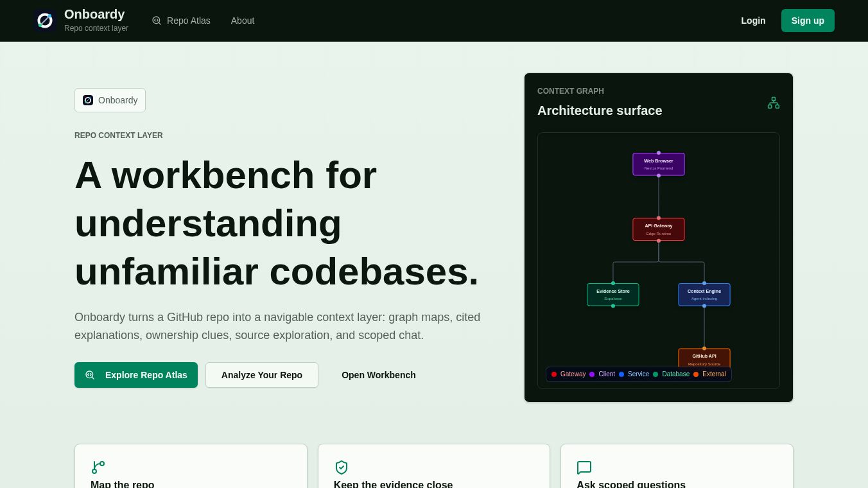Select Analyze Your Repo button
The height and width of the screenshot is (488, 868).
point(262,375)
